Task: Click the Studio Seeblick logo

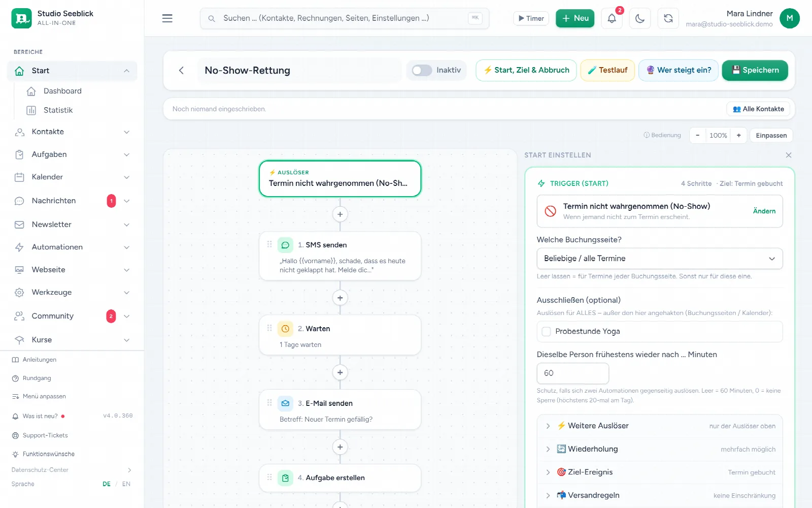Action: pyautogui.click(x=21, y=18)
